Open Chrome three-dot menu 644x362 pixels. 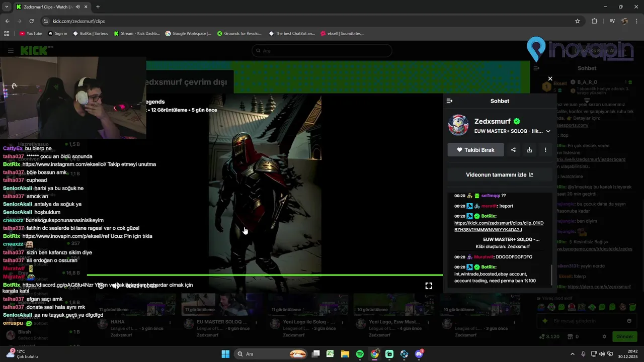(636, 21)
